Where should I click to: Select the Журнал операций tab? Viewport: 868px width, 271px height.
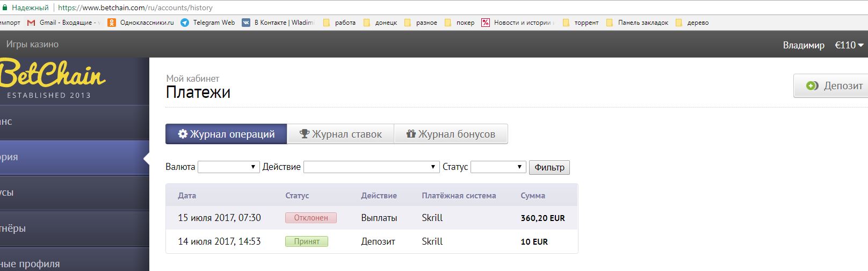click(x=226, y=134)
